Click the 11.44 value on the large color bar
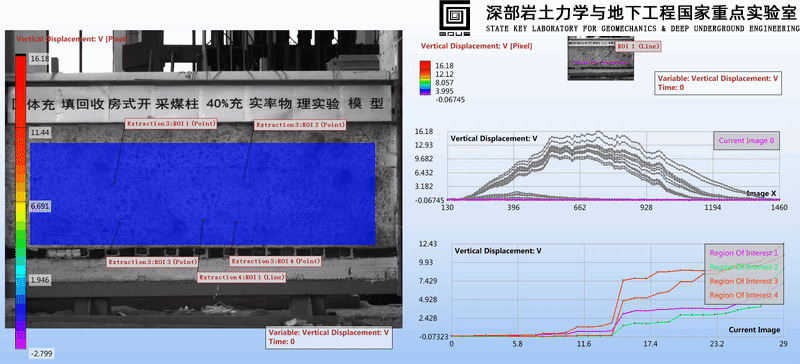The height and width of the screenshot is (364, 800). [39, 132]
